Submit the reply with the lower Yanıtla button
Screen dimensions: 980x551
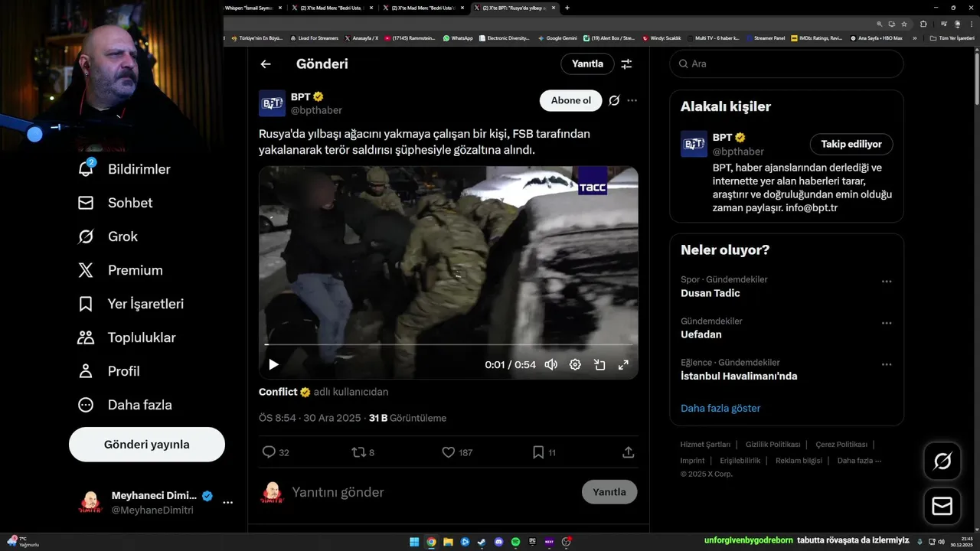point(609,492)
